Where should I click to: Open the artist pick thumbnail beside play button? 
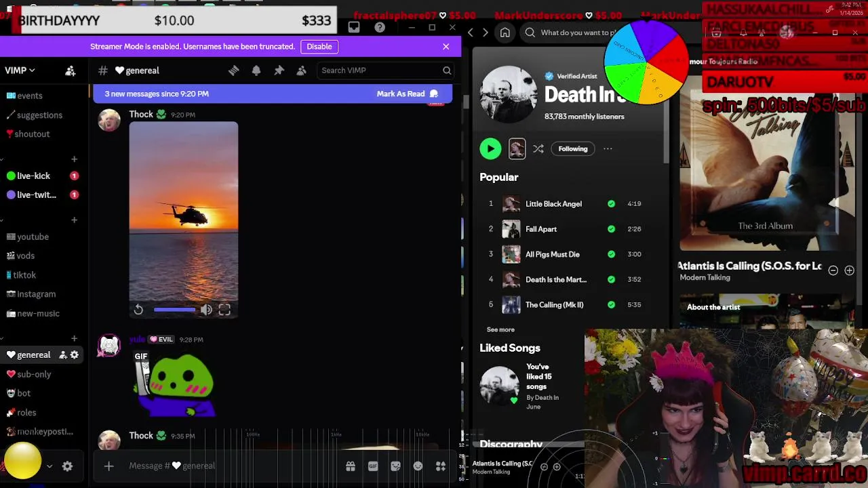pyautogui.click(x=517, y=149)
